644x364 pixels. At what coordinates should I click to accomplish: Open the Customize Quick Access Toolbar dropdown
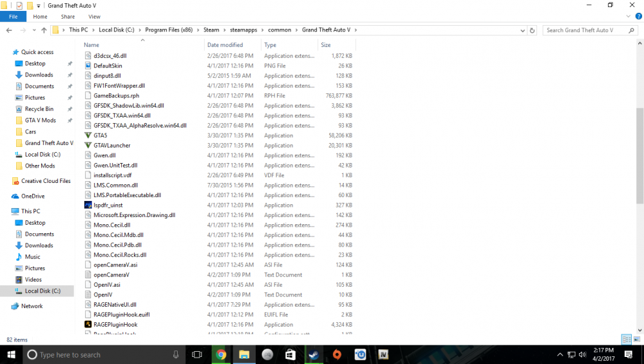pyautogui.click(x=39, y=6)
